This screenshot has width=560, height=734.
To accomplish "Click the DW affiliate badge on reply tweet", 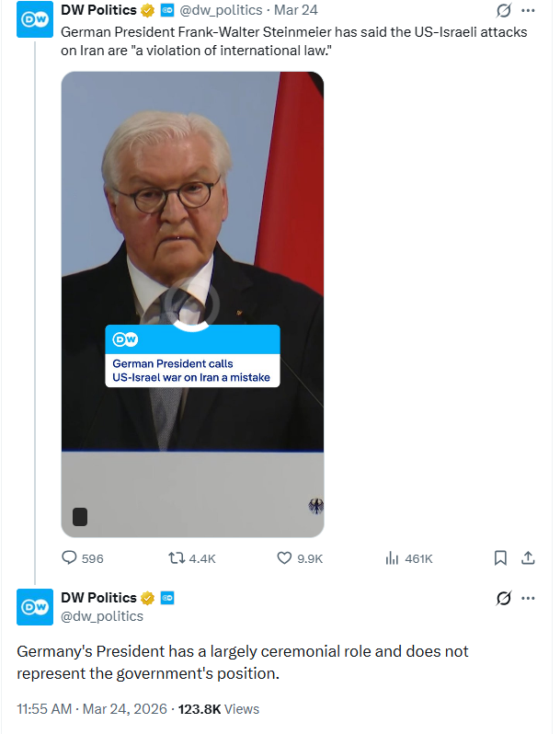I will pyautogui.click(x=167, y=598).
